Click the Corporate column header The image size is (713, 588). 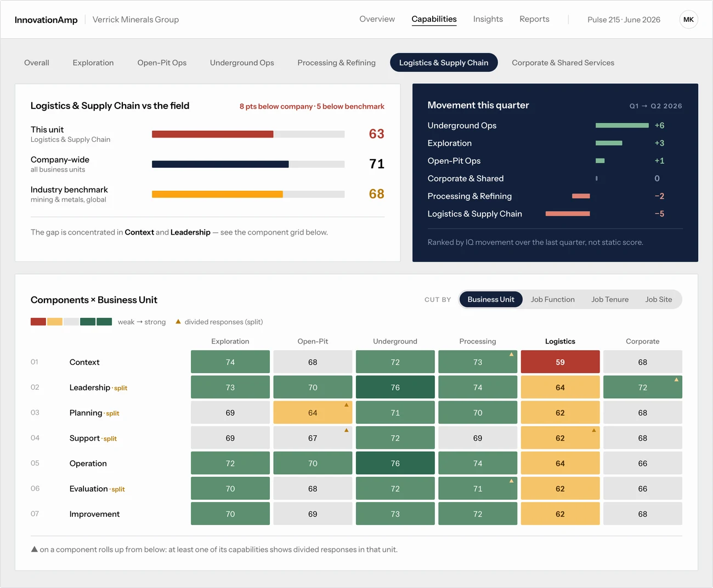[643, 341]
